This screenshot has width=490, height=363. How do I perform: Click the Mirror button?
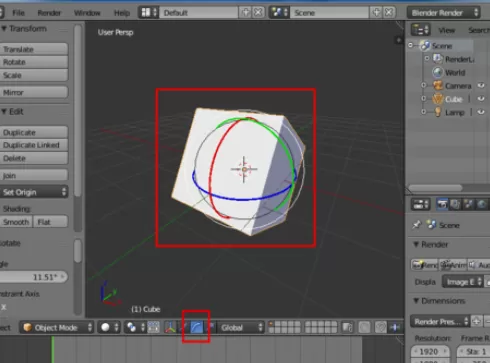(34, 92)
